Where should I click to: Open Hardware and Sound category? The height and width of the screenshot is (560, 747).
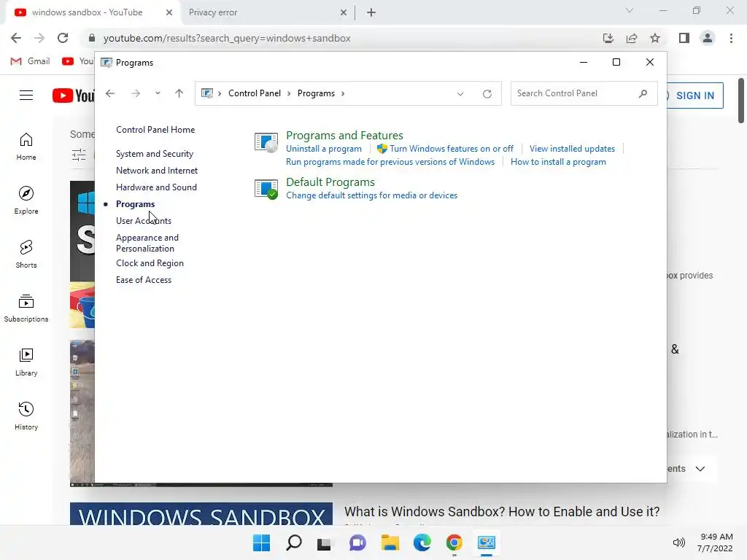coord(156,187)
